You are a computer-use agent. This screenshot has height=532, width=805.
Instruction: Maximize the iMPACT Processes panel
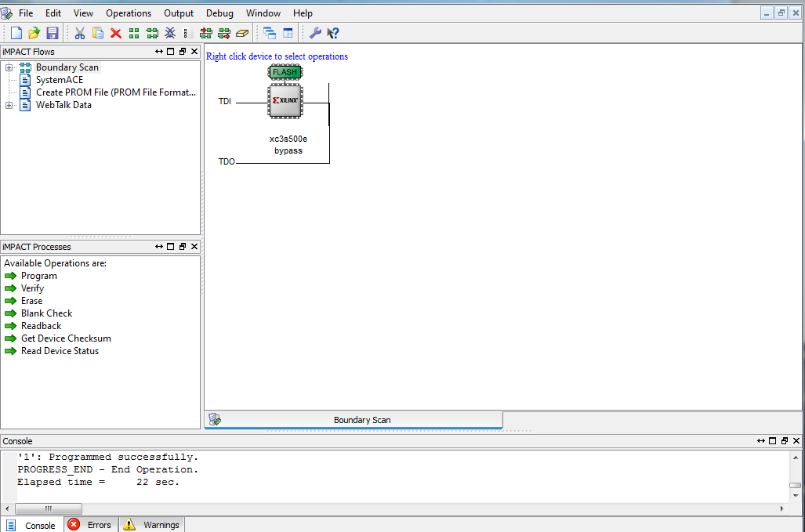(170, 246)
